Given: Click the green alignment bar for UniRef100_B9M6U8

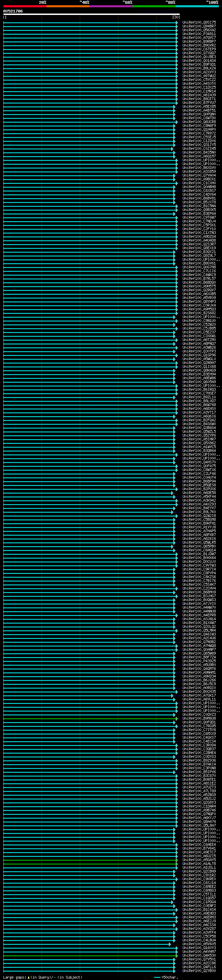Looking at the screenshot, I should coord(90,718).
